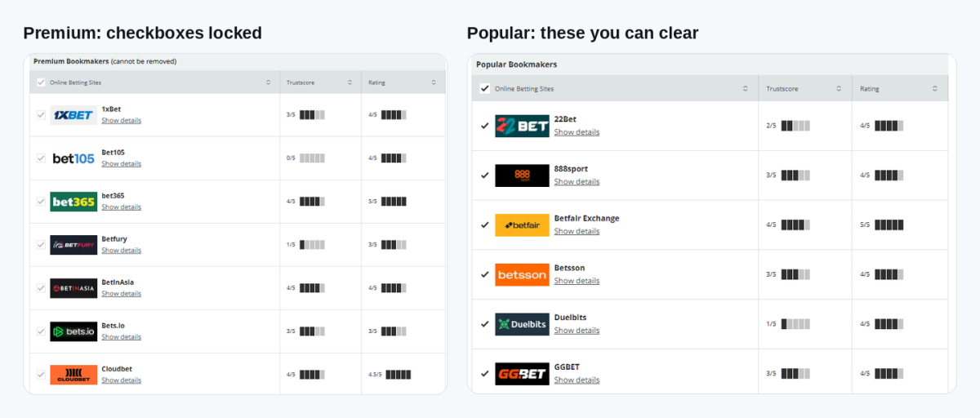Open Show details for Betfair Exchange
The image size is (980, 418).
pyautogui.click(x=577, y=232)
